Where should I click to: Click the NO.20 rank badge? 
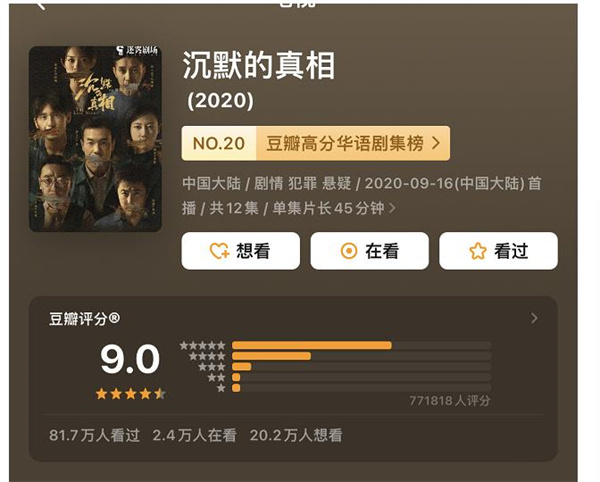(218, 143)
